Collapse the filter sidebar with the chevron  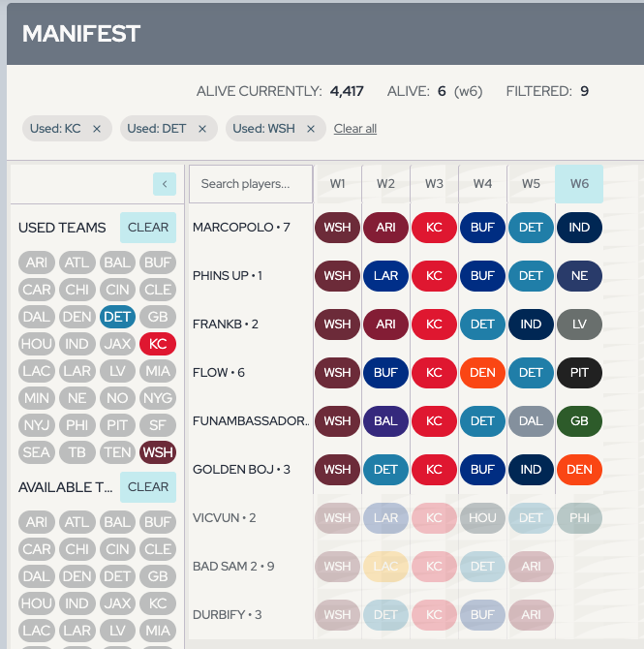pyautogui.click(x=165, y=184)
